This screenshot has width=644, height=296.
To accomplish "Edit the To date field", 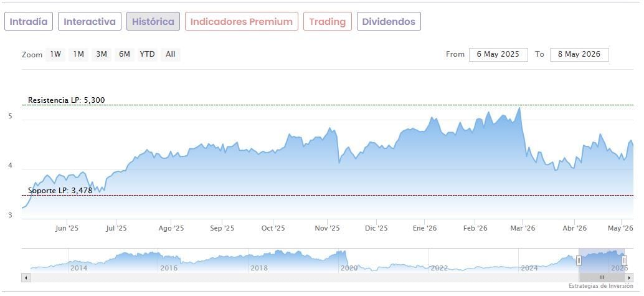I will (579, 55).
